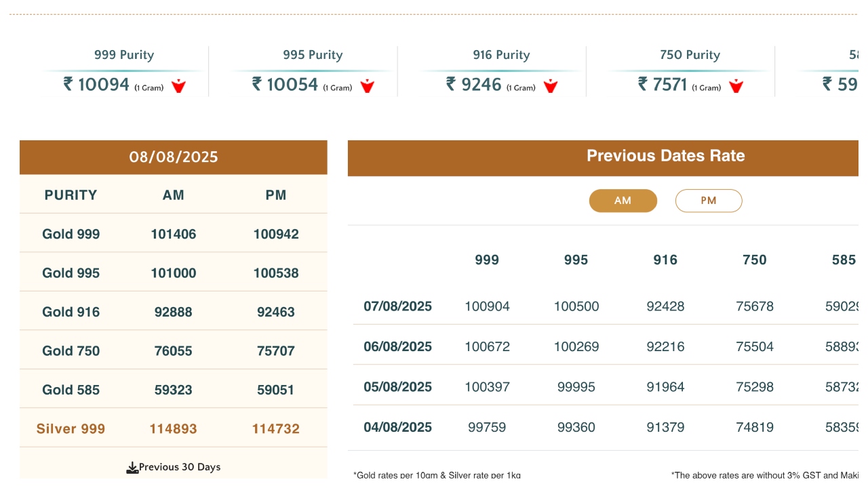868x488 pixels.
Task: Click the 750 Purity price of ₹ 7571
Action: [x=663, y=85]
